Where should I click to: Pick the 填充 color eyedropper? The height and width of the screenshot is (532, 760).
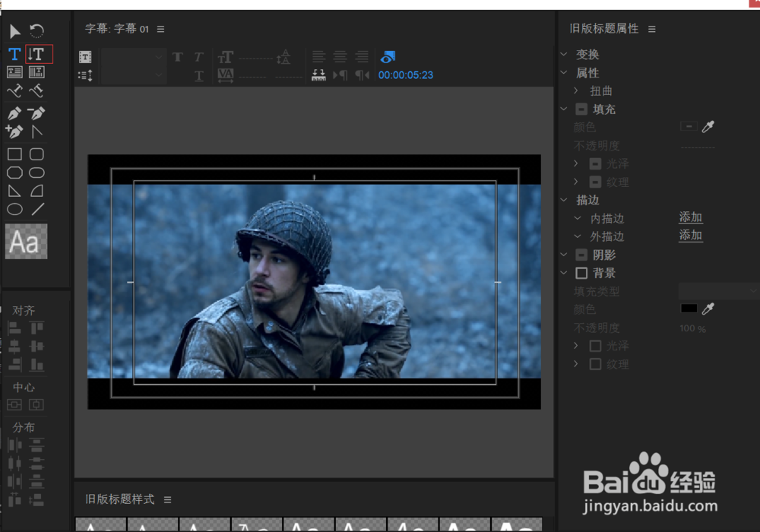[708, 126]
